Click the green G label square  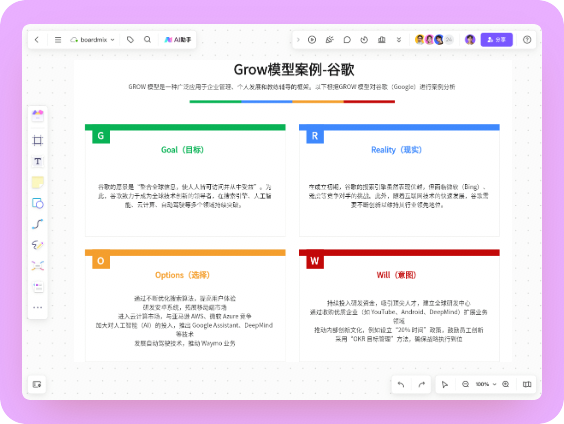pyautogui.click(x=101, y=136)
